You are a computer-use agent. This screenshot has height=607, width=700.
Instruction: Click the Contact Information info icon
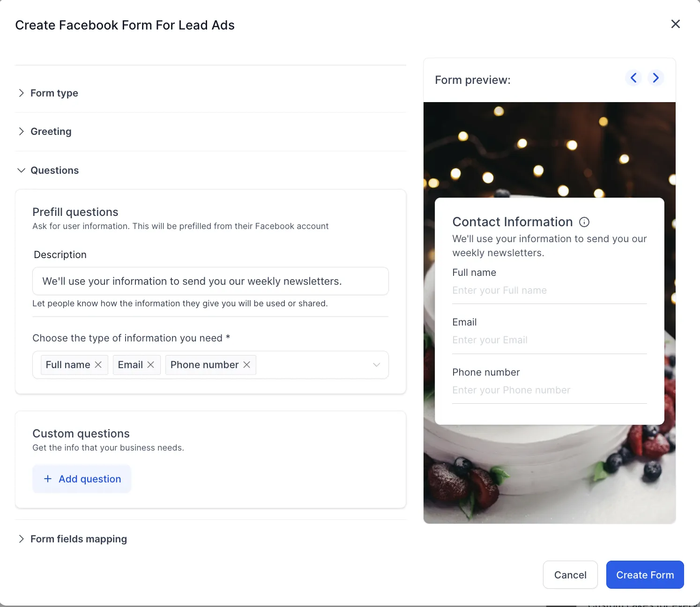tap(584, 222)
